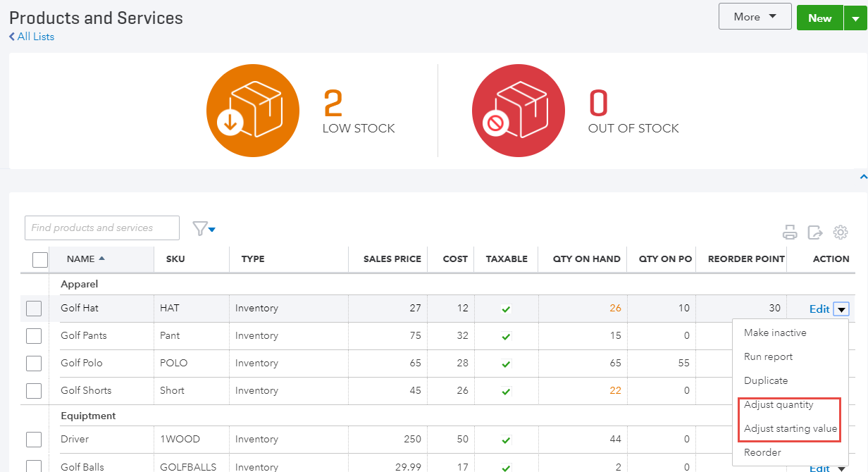Tick the select-all checkbox in the header
This screenshot has height=472, width=868.
click(40, 259)
